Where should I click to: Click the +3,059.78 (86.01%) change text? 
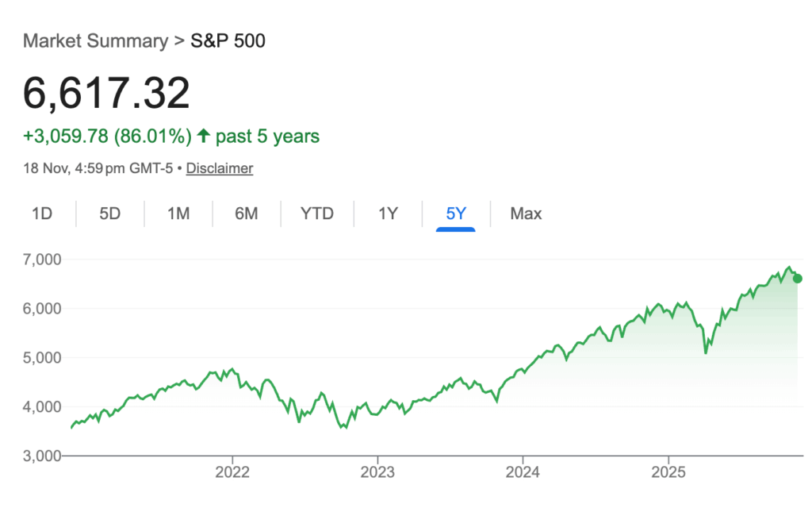tap(107, 137)
